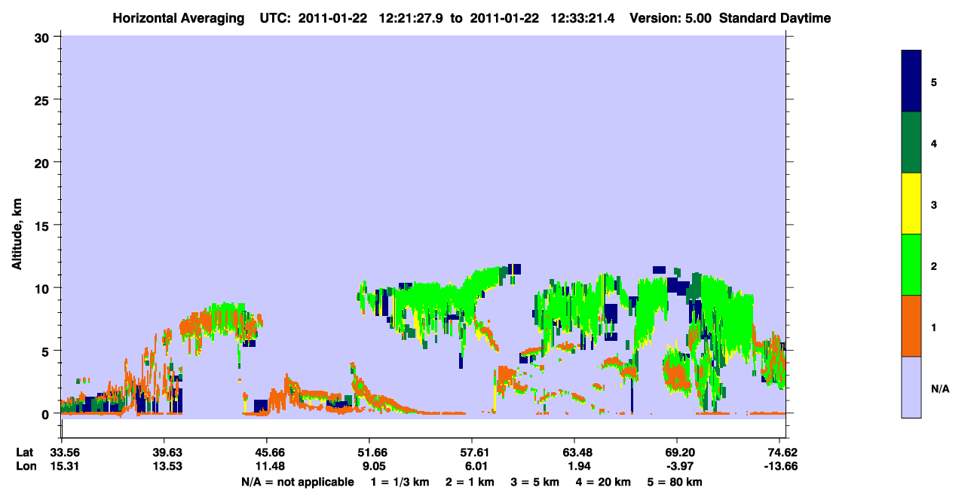This screenshot has width=980, height=503.
Task: Click the orange color bar segment labeled 1
Action: [x=911, y=326]
